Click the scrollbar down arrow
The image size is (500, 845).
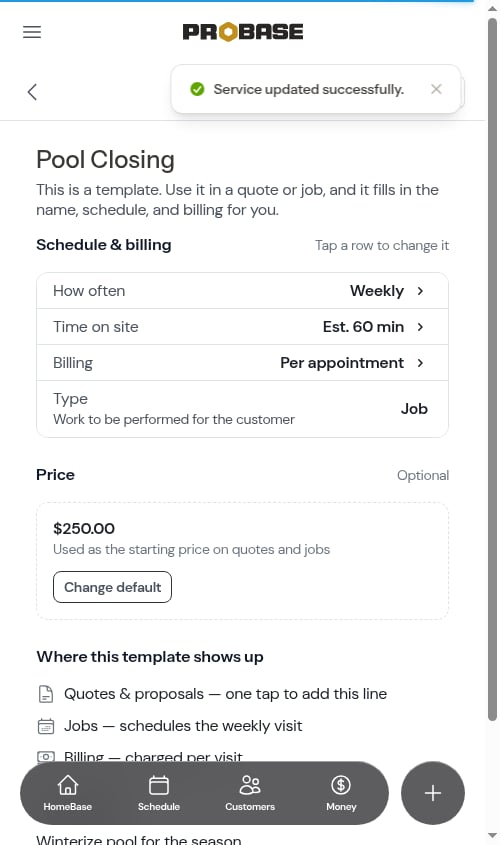492,836
